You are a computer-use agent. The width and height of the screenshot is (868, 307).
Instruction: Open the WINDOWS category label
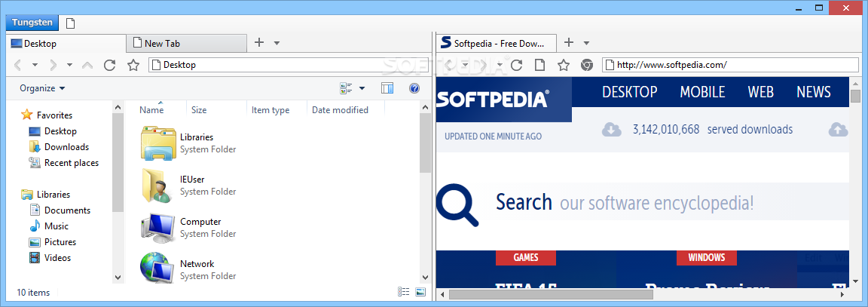click(707, 258)
